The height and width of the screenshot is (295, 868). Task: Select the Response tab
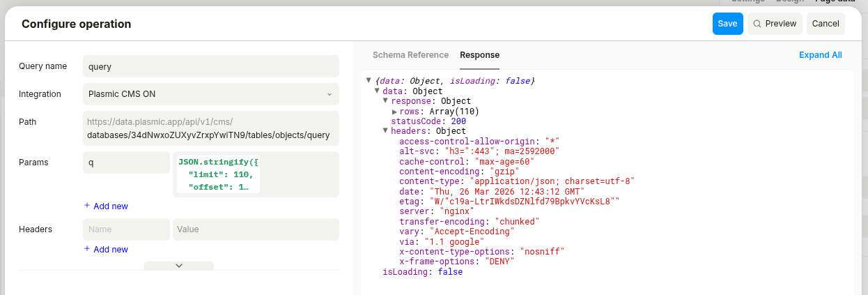click(479, 55)
